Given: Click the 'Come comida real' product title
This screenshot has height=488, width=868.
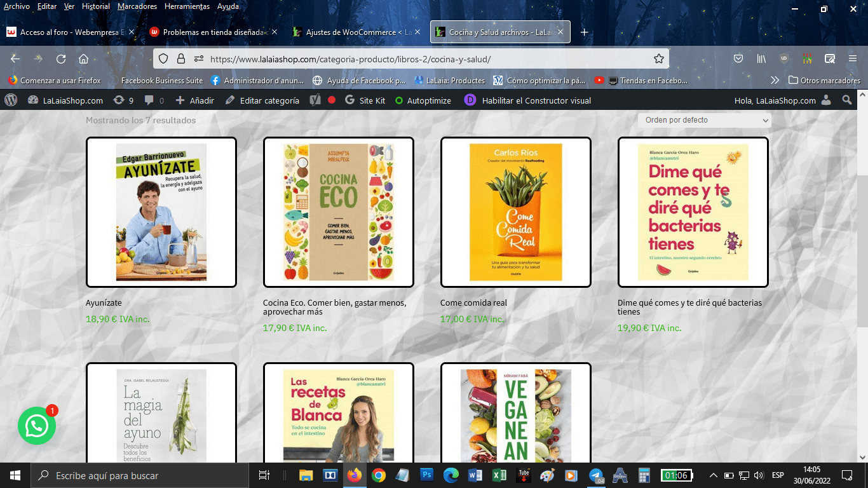Looking at the screenshot, I should click(473, 303).
